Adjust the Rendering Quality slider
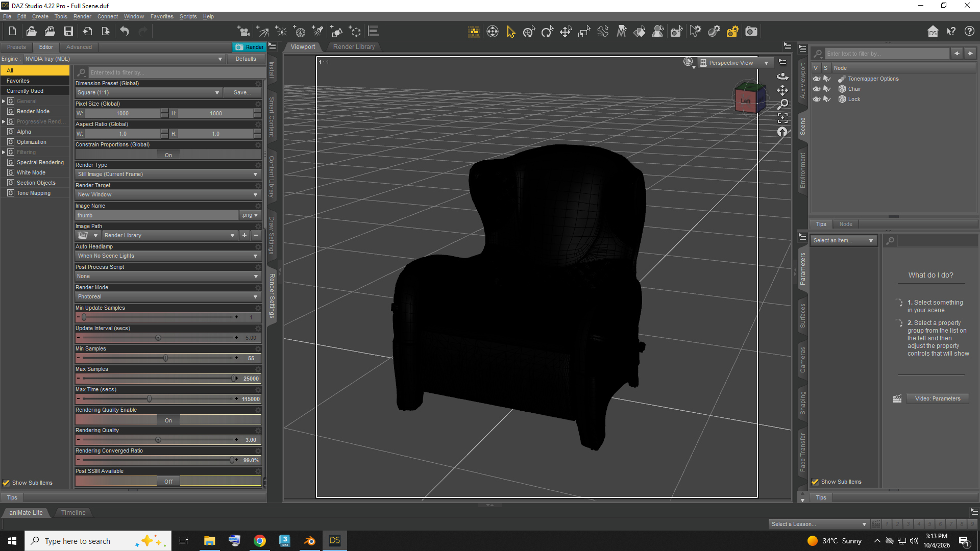 [x=158, y=440]
